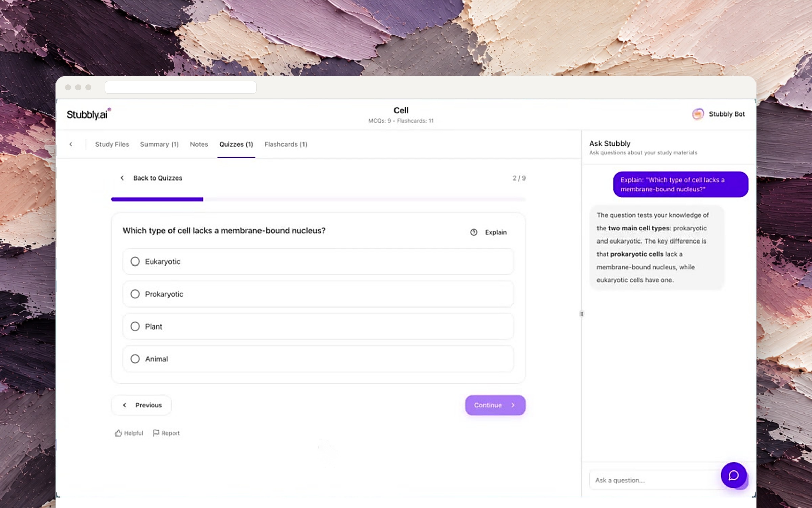
Task: Click the Stubbly.ai logo
Action: 89,114
